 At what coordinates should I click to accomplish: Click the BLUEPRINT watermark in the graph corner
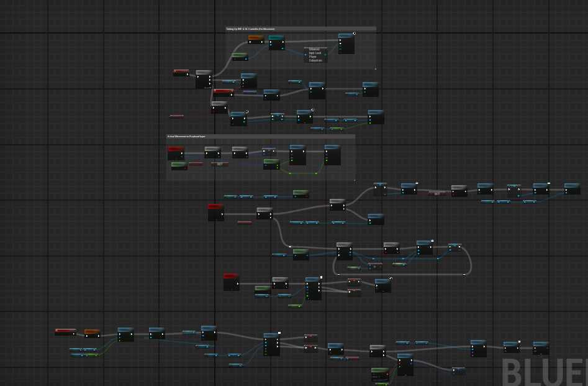[543, 370]
